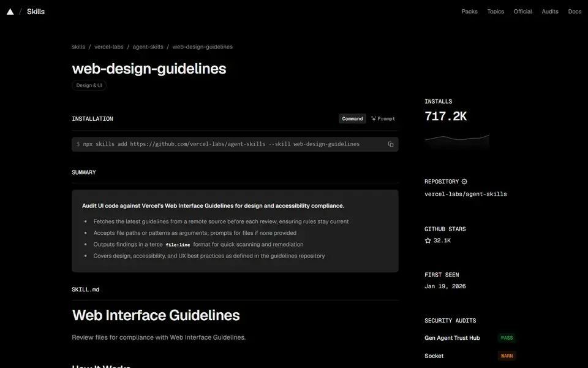Click the SECURITY AUDITS label

click(x=450, y=321)
